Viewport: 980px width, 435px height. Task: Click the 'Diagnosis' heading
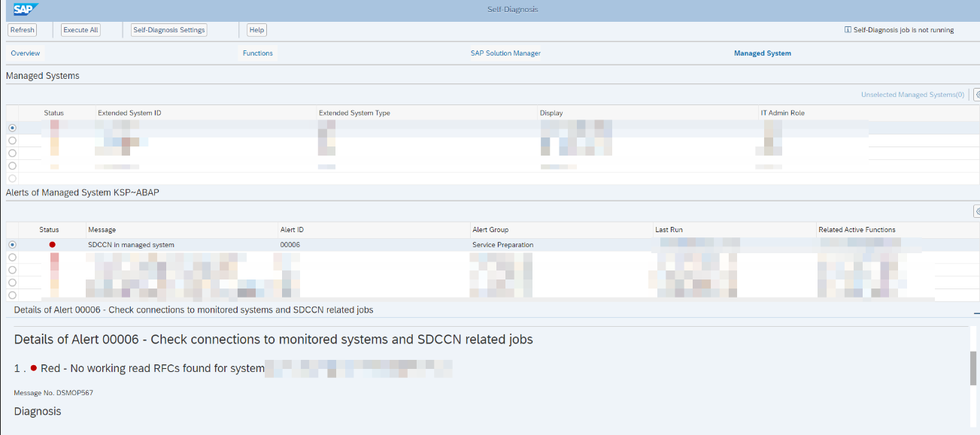(38, 412)
